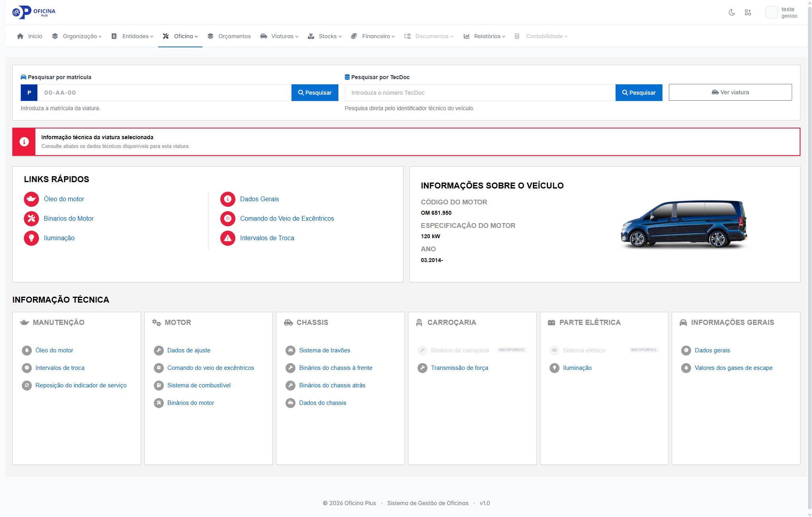Click Sistema de combustível fuel icon
The image size is (812, 517).
pos(159,385)
